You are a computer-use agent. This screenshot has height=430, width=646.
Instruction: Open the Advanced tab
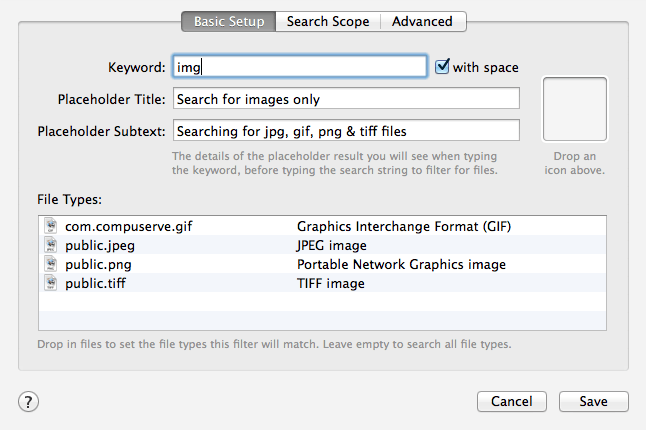pyautogui.click(x=423, y=21)
